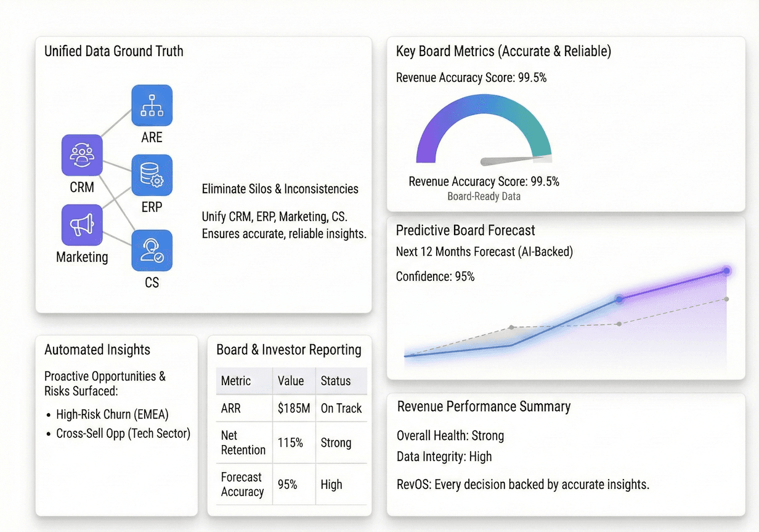This screenshot has height=532, width=759.
Task: Open the ERP database icon
Action: coord(152,175)
